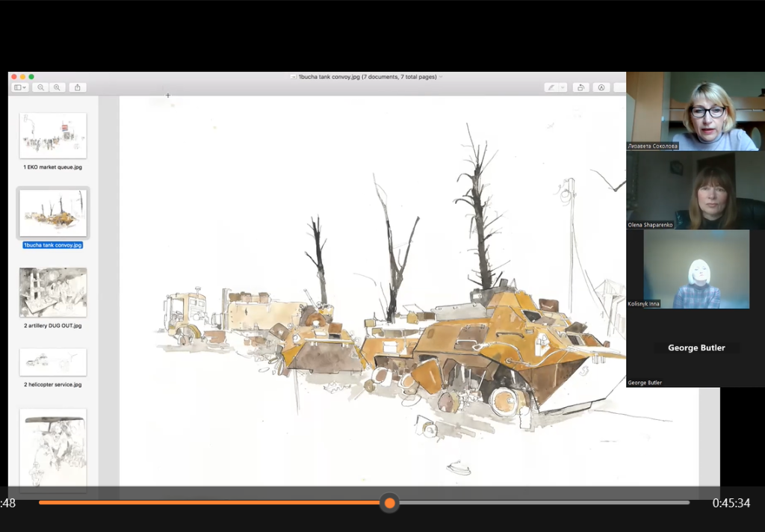Open the artillery DUG OUT thumbnail

pos(53,292)
